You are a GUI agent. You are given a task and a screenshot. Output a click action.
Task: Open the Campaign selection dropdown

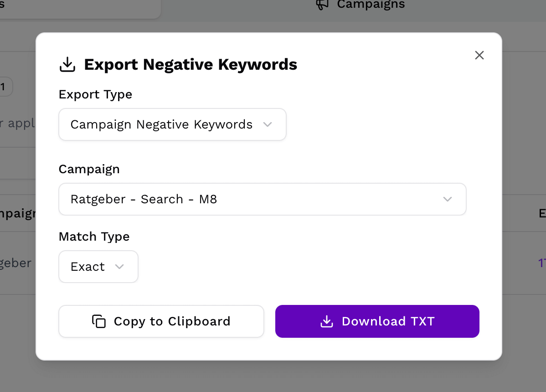[262, 199]
